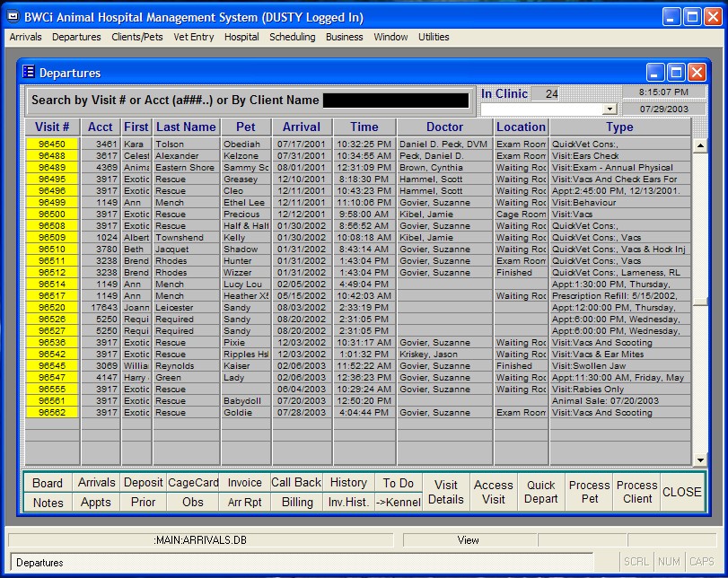Click the Location column header
The width and height of the screenshot is (728, 578).
tap(521, 127)
